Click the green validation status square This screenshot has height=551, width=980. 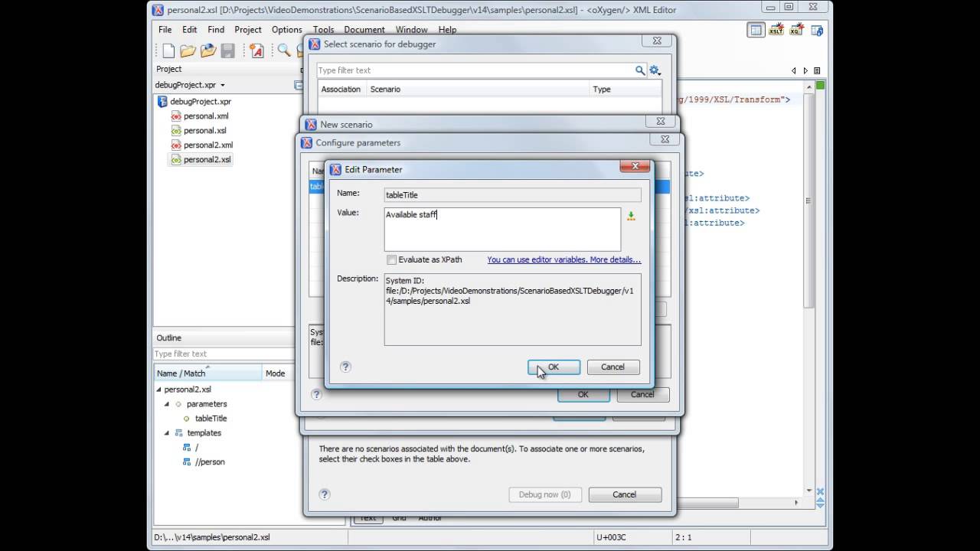[x=820, y=85]
